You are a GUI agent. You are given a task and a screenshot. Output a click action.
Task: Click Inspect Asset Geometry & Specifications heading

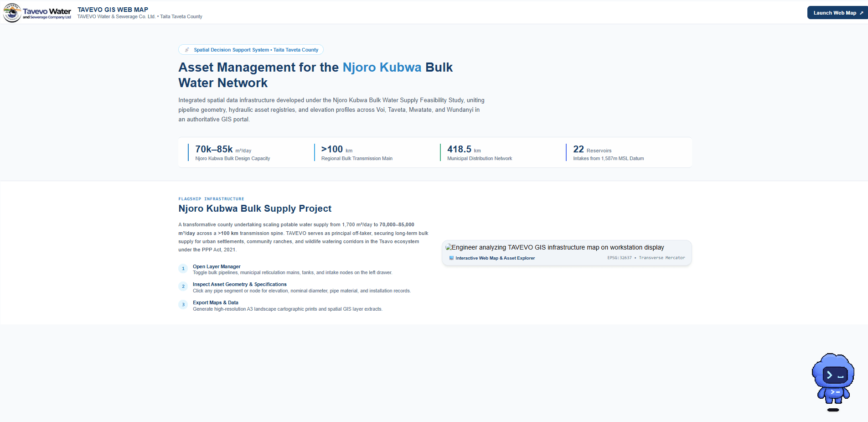pos(240,284)
